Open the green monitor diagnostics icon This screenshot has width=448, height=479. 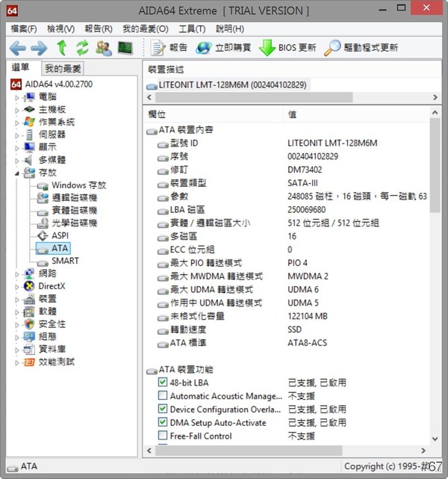(125, 48)
